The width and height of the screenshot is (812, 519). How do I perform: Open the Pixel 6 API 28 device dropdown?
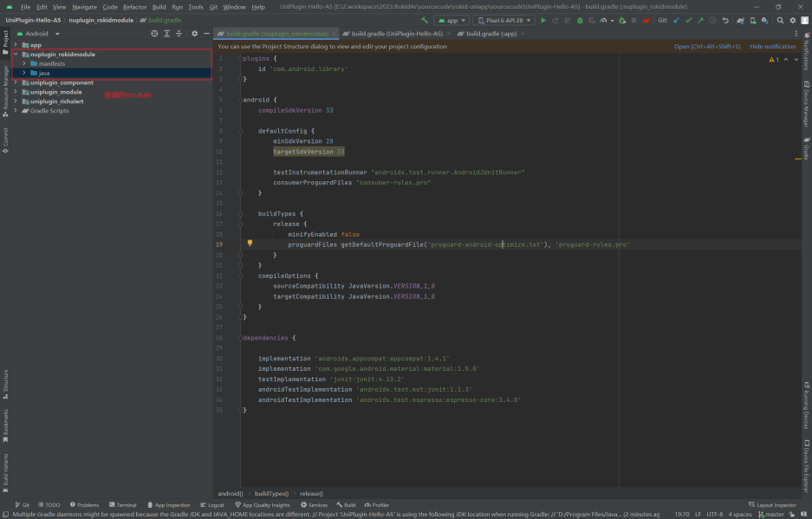pos(503,20)
